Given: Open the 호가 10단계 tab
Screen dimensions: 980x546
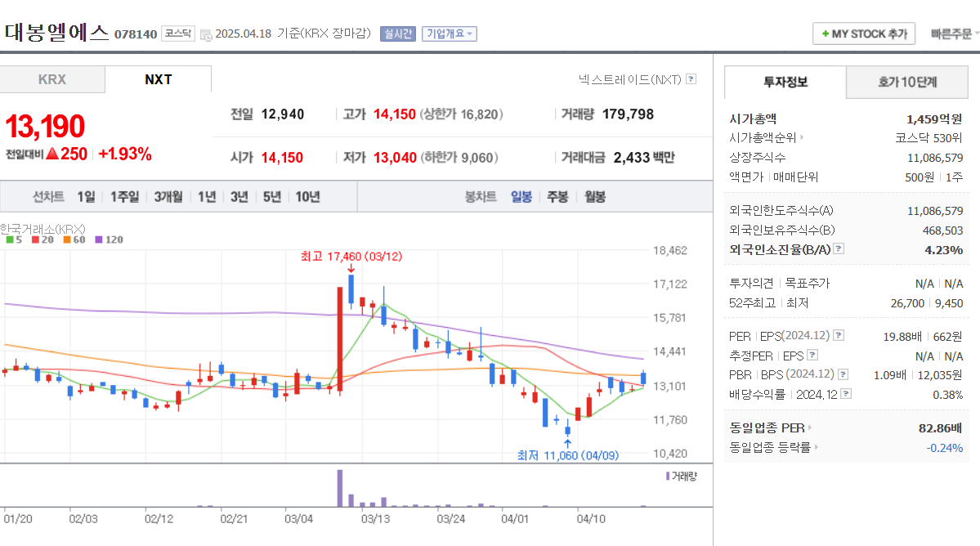Looking at the screenshot, I should (x=906, y=83).
